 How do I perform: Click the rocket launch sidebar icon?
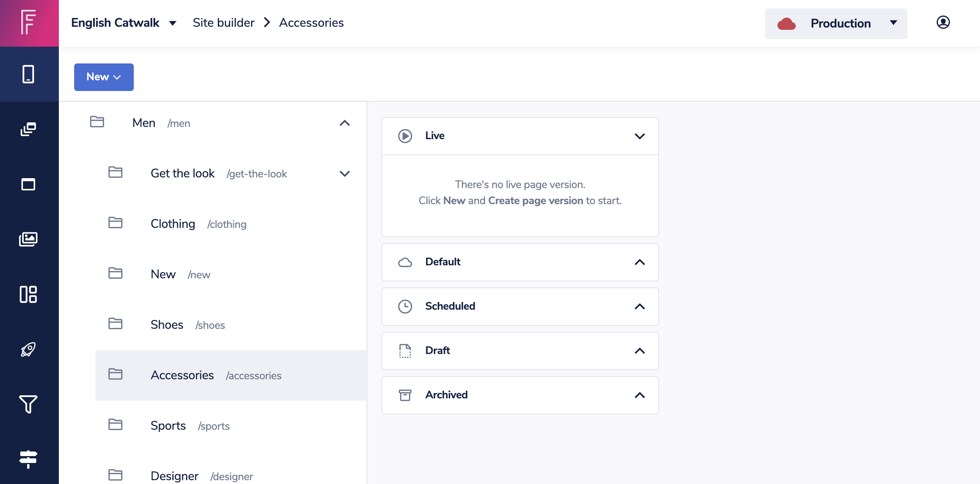click(x=28, y=349)
